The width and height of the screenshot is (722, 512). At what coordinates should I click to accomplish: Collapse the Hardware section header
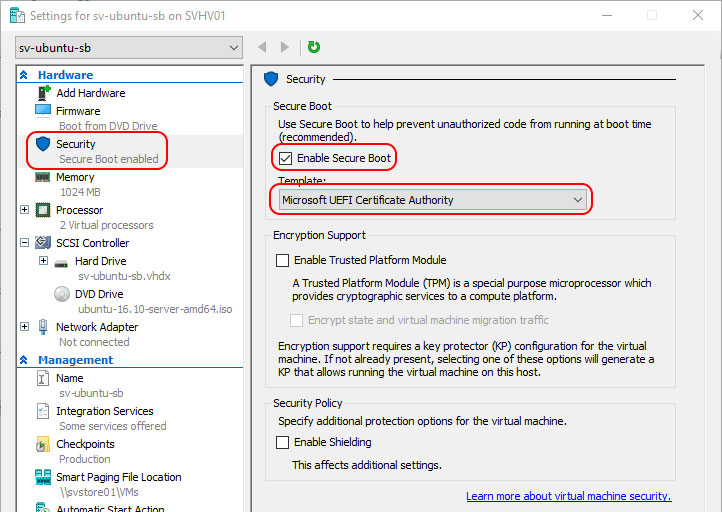24,75
